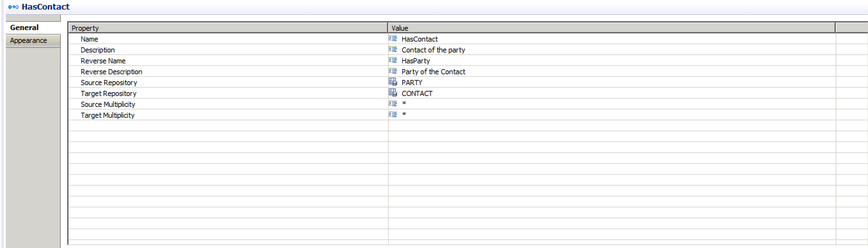Click the text icon beside Contact of the party
Image resolution: width=868 pixels, height=248 pixels.
tap(393, 50)
